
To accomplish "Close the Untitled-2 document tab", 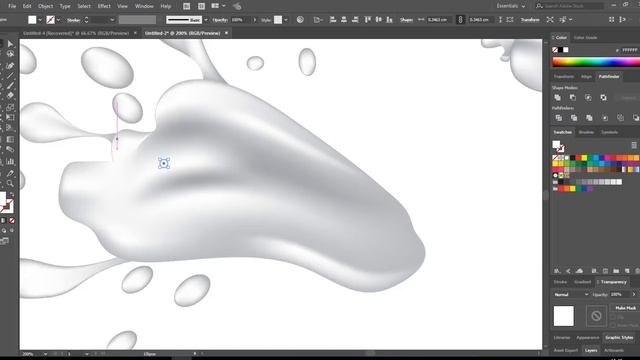I will (x=227, y=33).
